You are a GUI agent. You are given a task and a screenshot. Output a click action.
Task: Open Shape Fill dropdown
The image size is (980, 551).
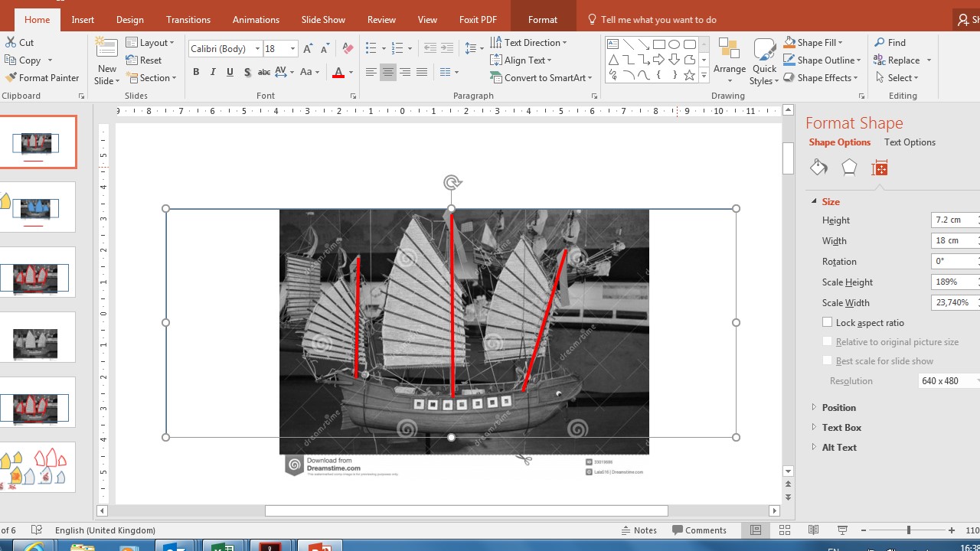pos(812,43)
